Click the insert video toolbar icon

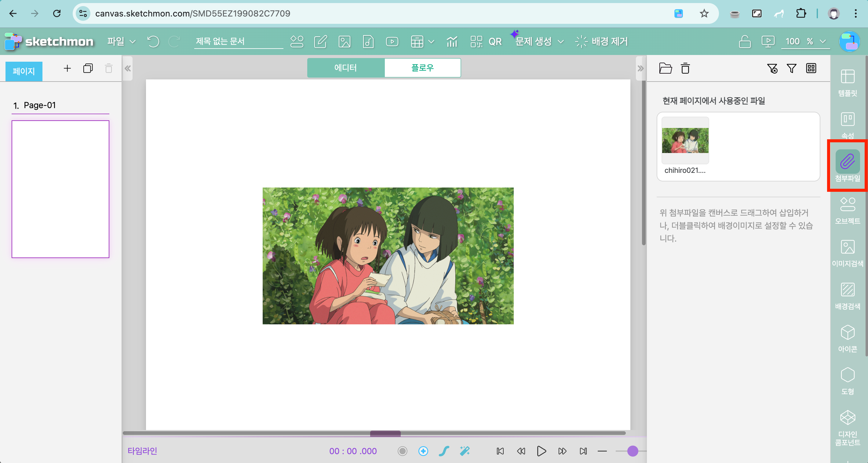(x=392, y=42)
